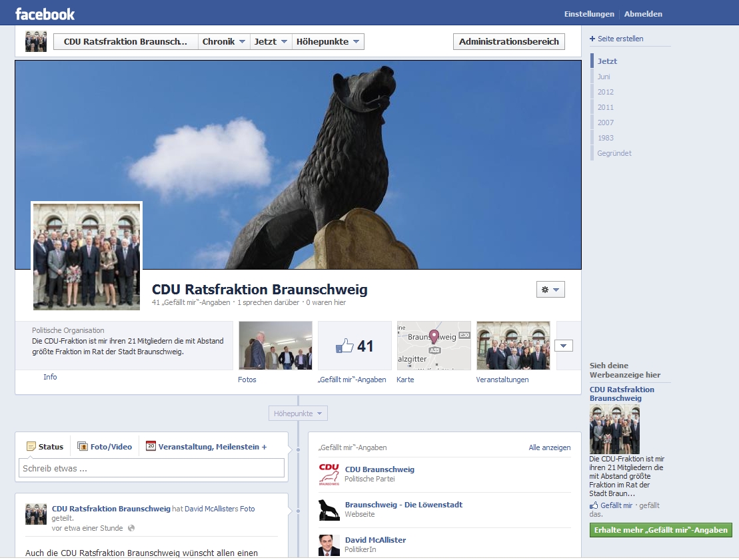
Task: Click the Facebook logo
Action: 45,14
